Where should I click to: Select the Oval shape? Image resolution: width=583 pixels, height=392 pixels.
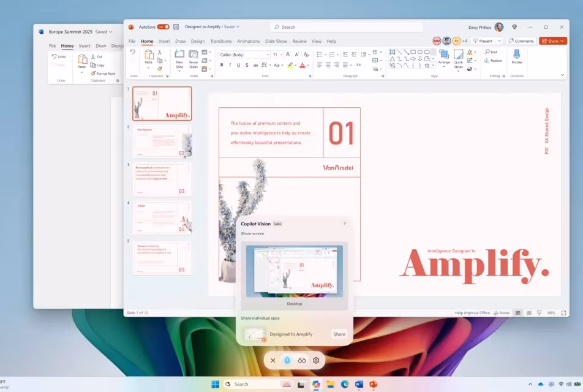[419, 52]
